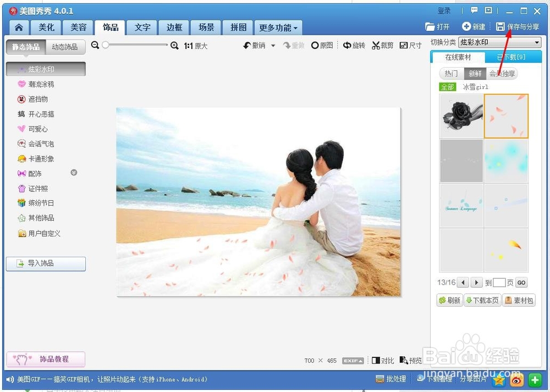550x392 pixels.
Task: Open the 其他饰品 category
Action: (36, 218)
